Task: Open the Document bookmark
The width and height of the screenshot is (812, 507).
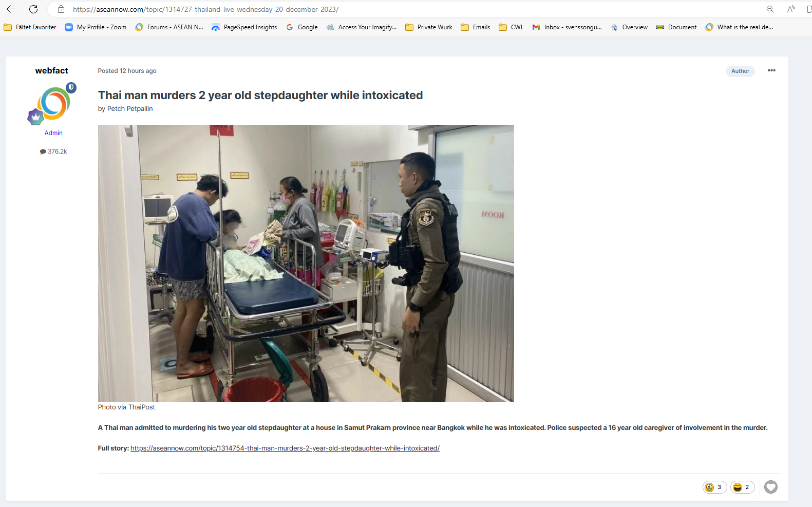Action: pyautogui.click(x=676, y=27)
